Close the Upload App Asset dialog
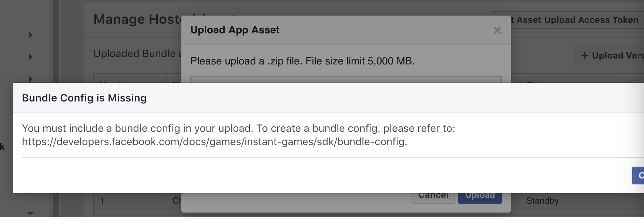This screenshot has width=644, height=217. coord(497,30)
